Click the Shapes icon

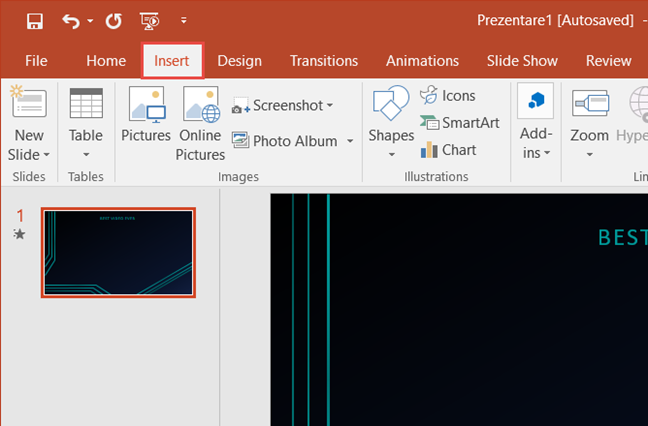tap(391, 103)
